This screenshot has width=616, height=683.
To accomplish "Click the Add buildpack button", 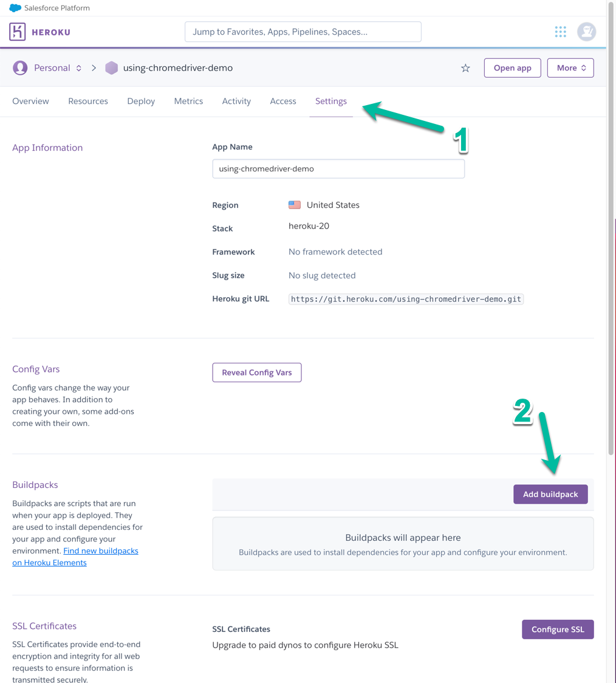I will [550, 494].
